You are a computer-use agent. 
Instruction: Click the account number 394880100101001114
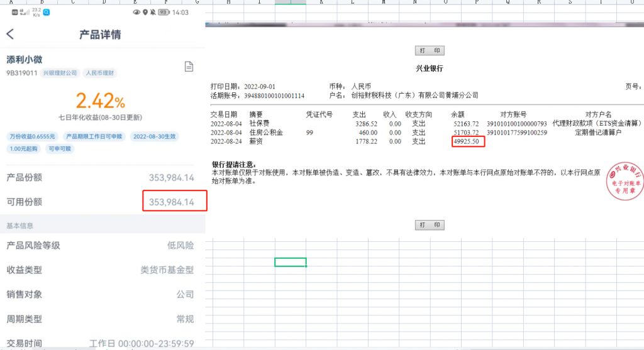pyautogui.click(x=274, y=96)
